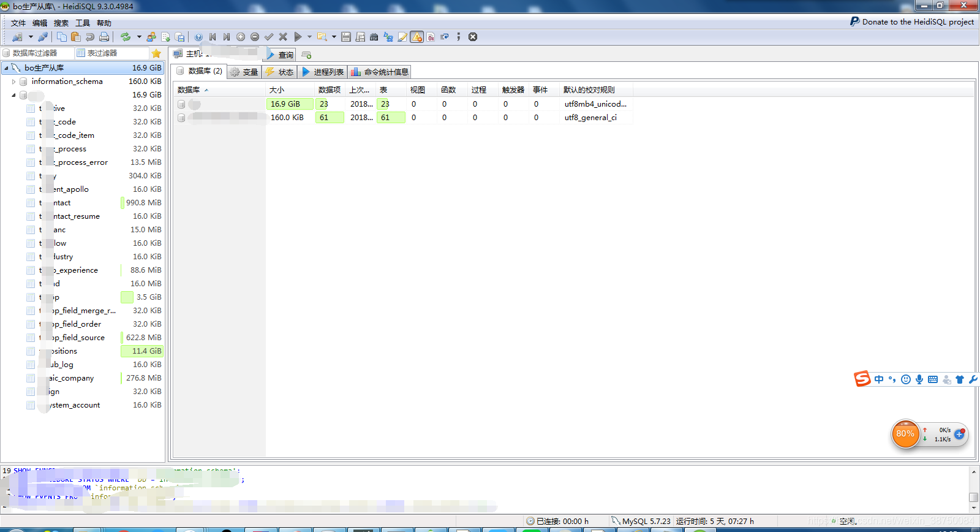Click the 数据库过滤器 filter field
The height and width of the screenshot is (532, 980).
point(37,53)
